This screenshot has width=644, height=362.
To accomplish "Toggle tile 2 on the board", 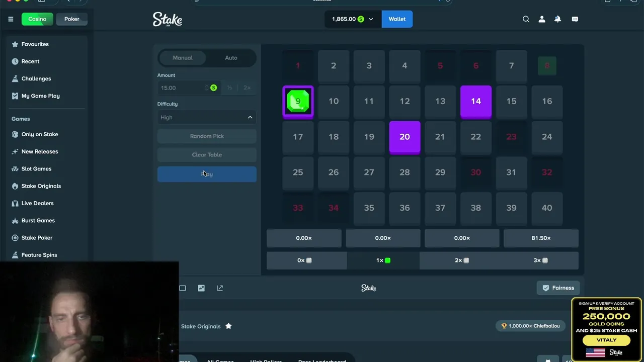I will [334, 66].
